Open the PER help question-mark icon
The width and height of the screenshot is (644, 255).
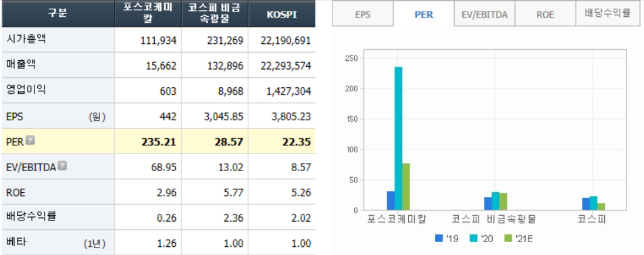[x=30, y=140]
